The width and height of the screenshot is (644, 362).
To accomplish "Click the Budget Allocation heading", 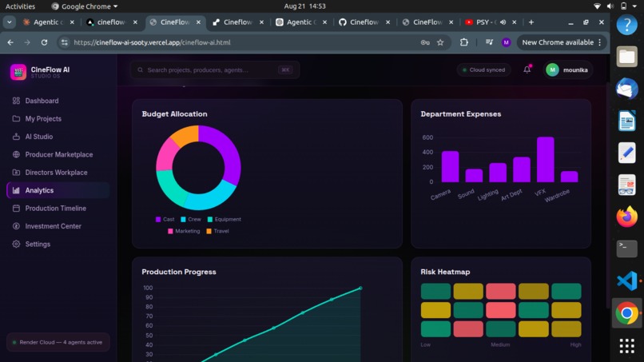I will pyautogui.click(x=174, y=113).
